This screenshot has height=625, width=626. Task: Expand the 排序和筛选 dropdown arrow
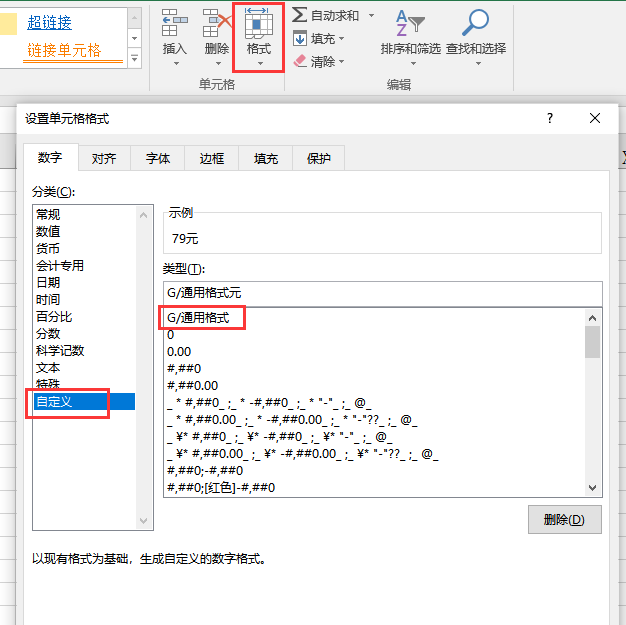pos(413,63)
